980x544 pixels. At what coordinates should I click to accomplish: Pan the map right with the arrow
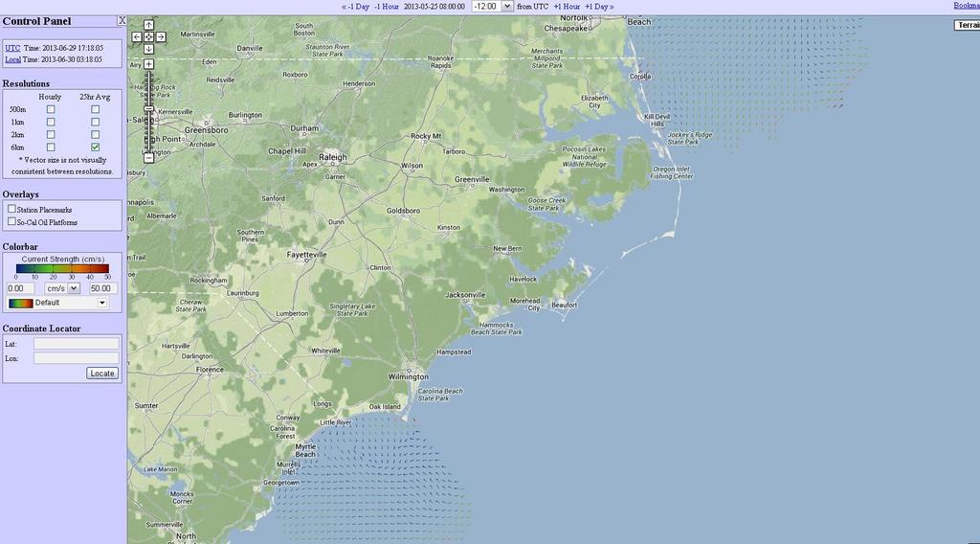(161, 36)
